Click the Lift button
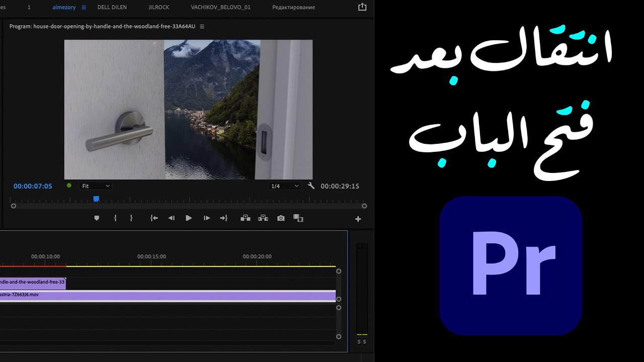This screenshot has height=362, width=644. pos(246,218)
